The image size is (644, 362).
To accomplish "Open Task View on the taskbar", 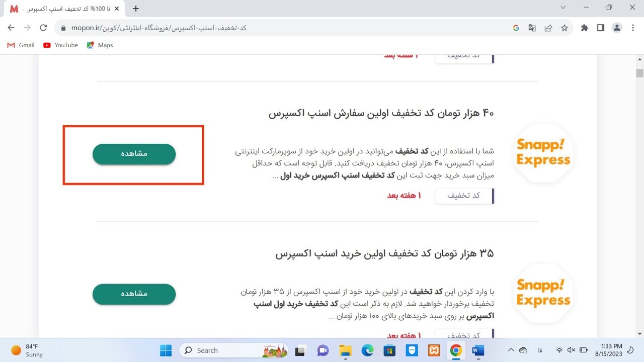I will (x=300, y=350).
